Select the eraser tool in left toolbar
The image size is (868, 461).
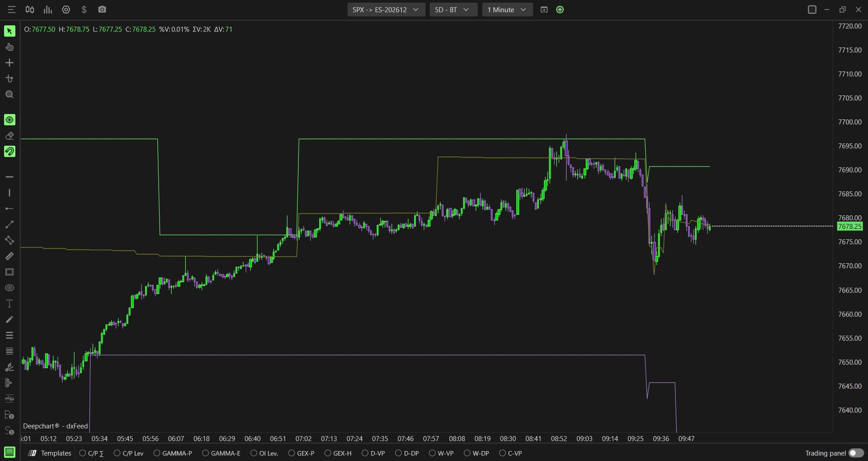coord(9,136)
